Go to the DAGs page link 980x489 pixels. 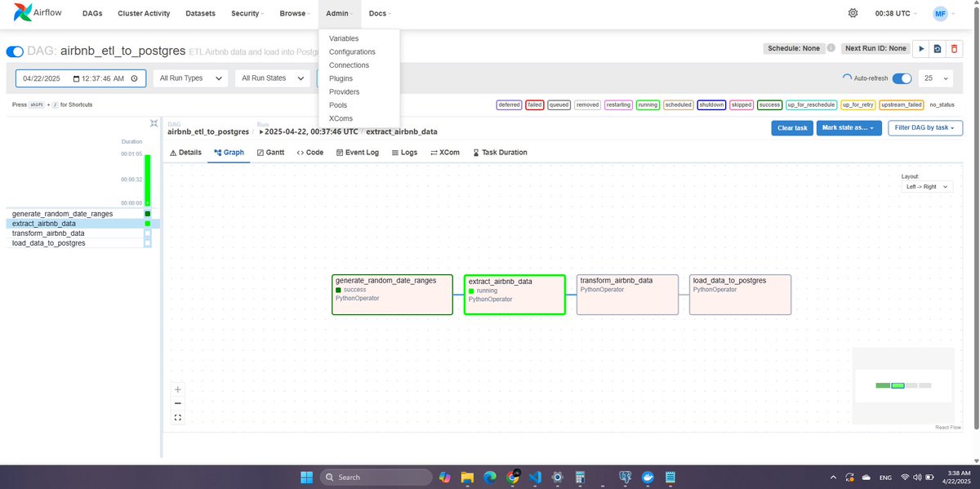tap(91, 14)
